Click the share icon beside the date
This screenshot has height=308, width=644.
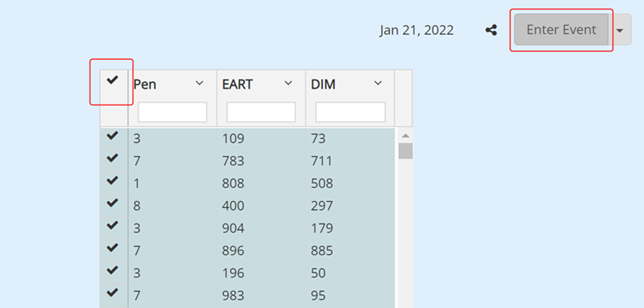click(491, 30)
